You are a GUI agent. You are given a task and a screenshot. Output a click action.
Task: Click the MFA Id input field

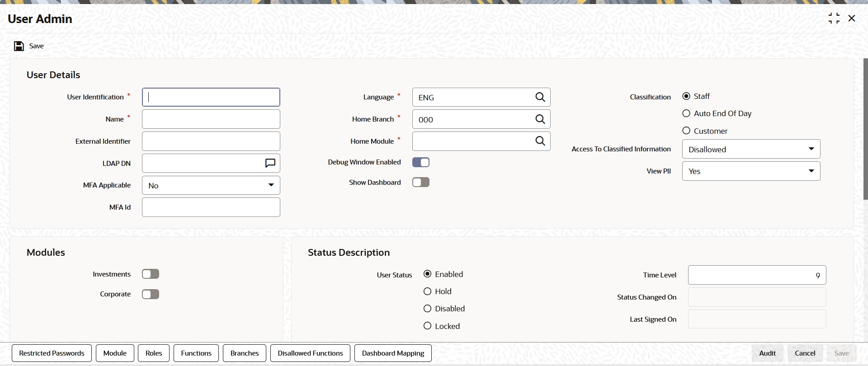211,207
